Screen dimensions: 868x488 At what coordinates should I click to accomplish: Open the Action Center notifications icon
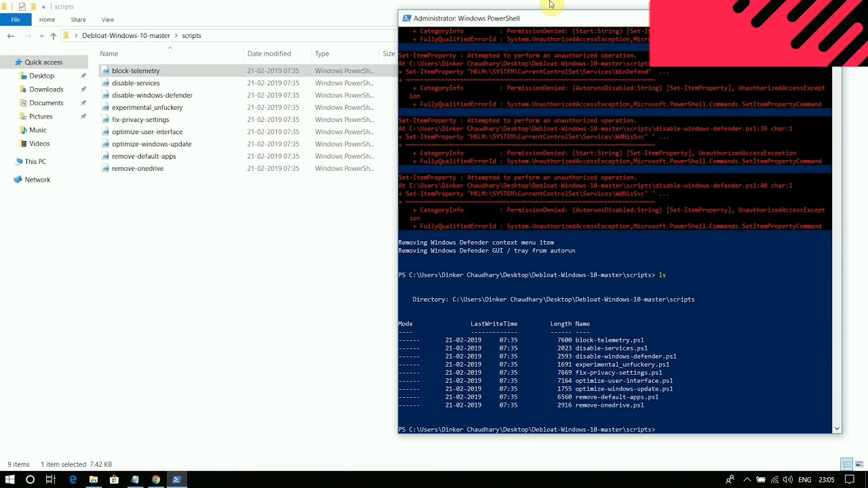click(849, 479)
